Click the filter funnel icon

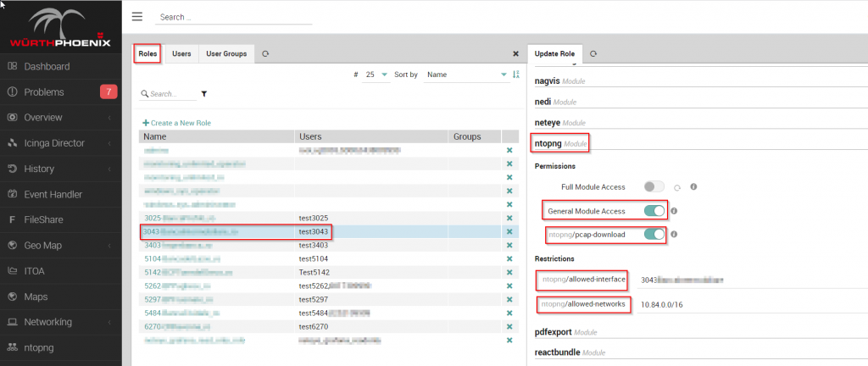pyautogui.click(x=203, y=94)
